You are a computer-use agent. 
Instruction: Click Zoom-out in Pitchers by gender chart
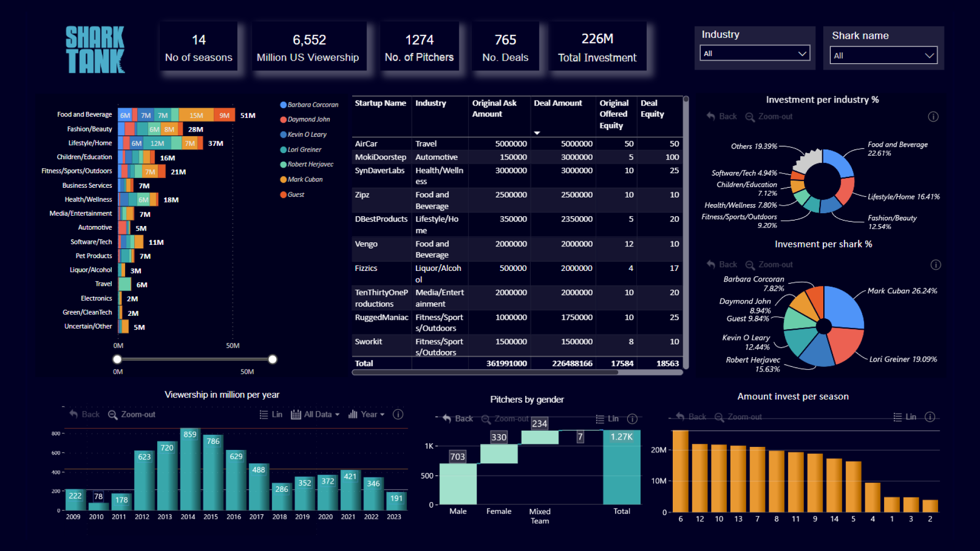point(505,419)
